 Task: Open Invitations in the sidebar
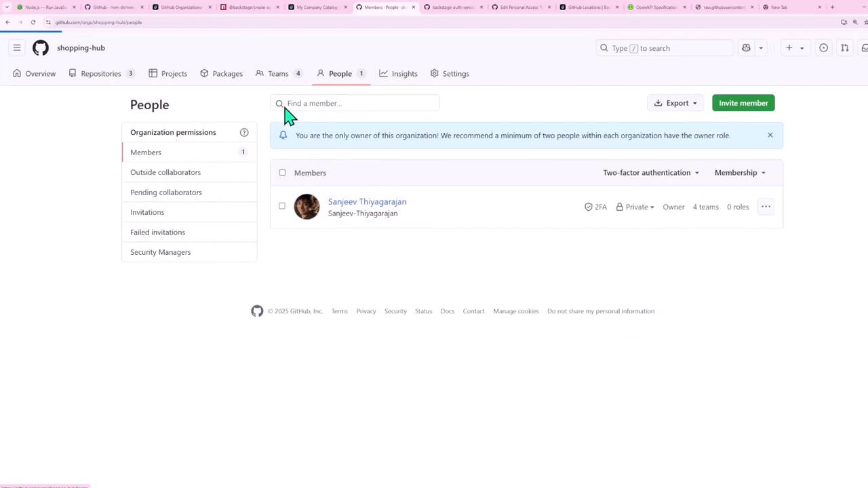pos(189,212)
